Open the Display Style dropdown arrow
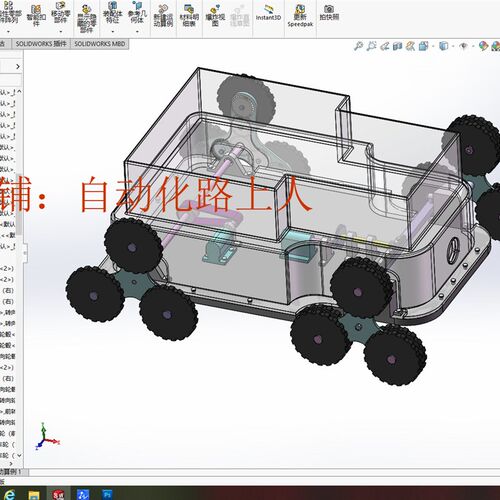Viewport: 500px width, 500px height. 453,46
